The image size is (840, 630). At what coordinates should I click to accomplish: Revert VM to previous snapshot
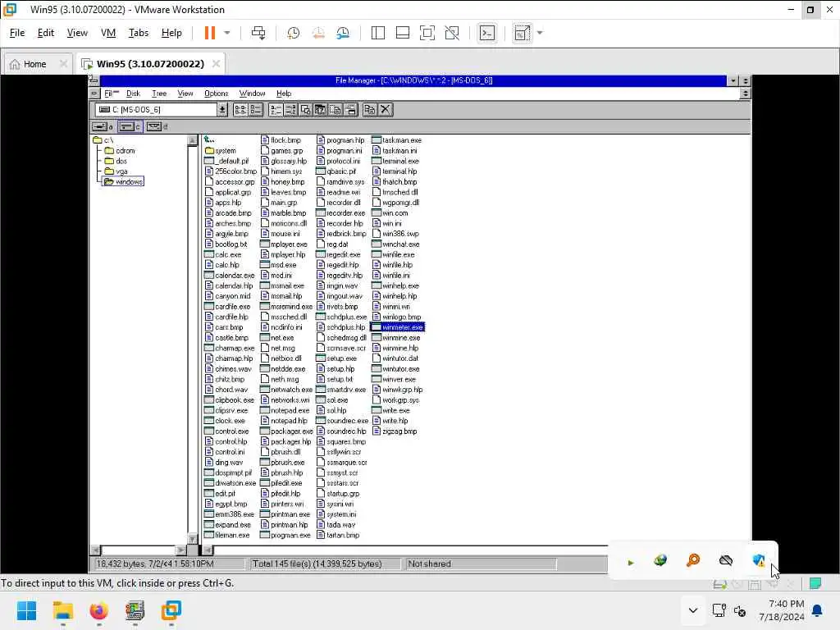pos(318,33)
